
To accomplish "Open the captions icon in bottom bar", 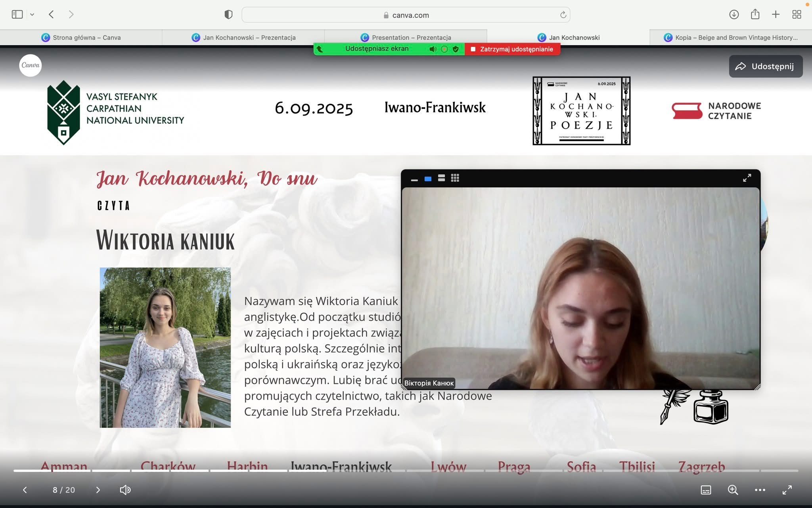I will (706, 490).
